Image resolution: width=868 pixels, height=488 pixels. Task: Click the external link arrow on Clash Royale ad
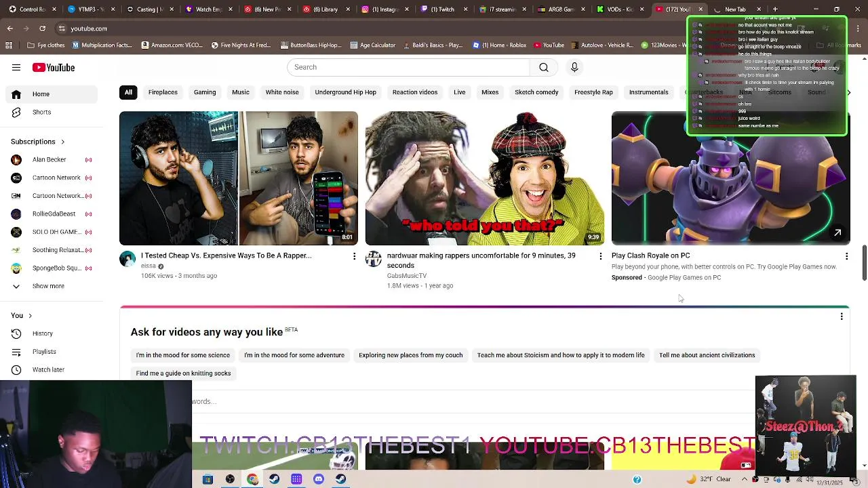click(837, 232)
